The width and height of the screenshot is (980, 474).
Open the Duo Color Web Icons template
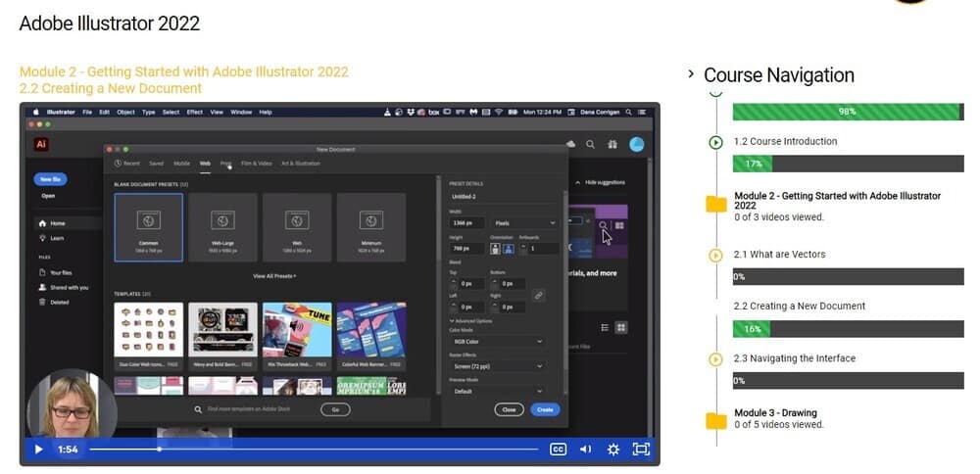[x=149, y=336]
